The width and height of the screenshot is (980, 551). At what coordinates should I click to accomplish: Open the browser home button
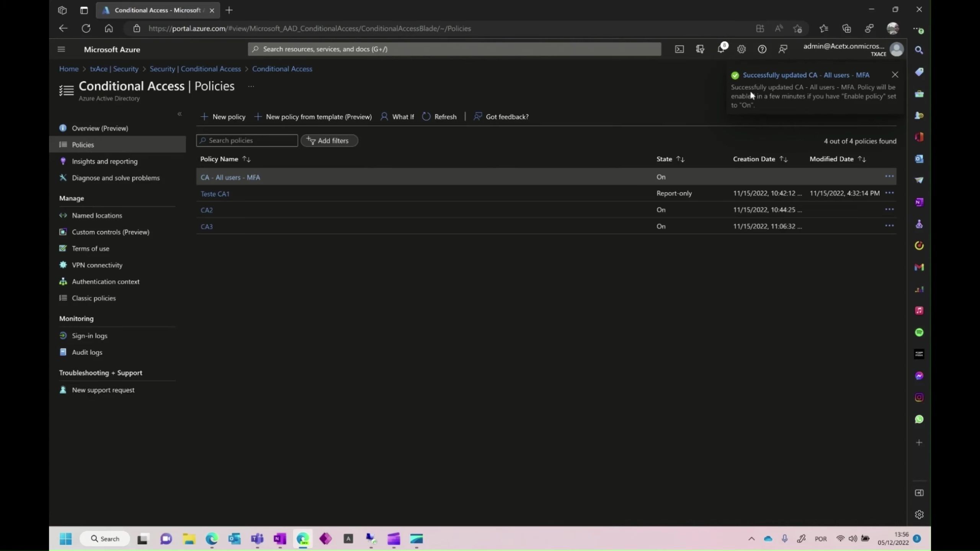pos(109,28)
